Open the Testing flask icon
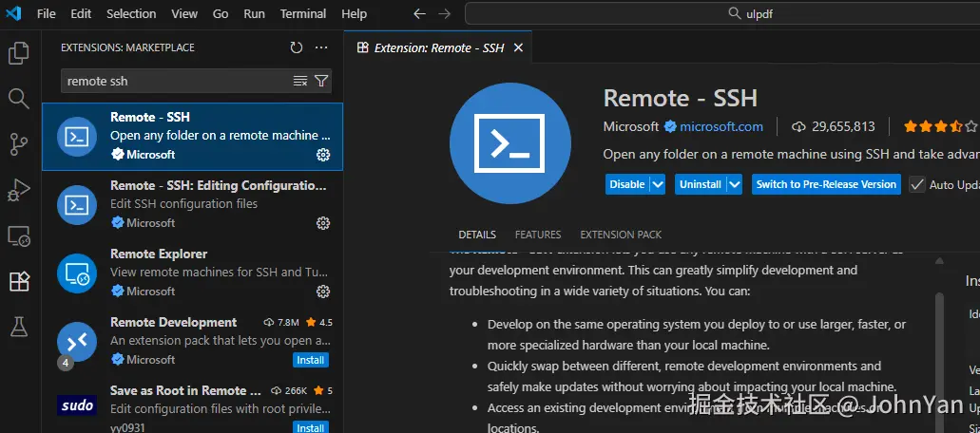Image resolution: width=980 pixels, height=433 pixels. (x=18, y=327)
